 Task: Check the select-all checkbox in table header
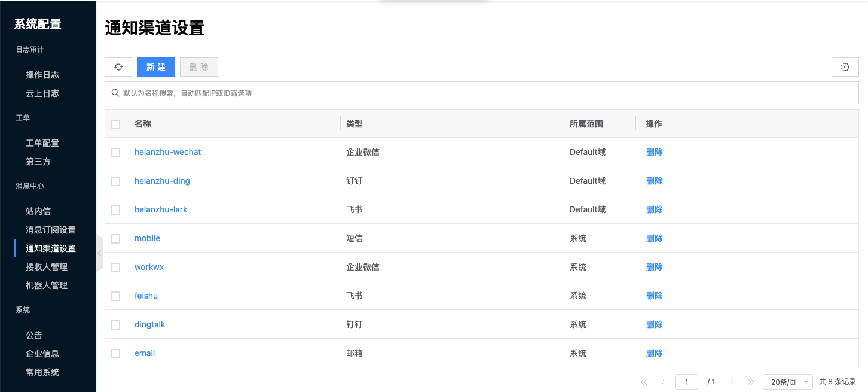click(115, 124)
